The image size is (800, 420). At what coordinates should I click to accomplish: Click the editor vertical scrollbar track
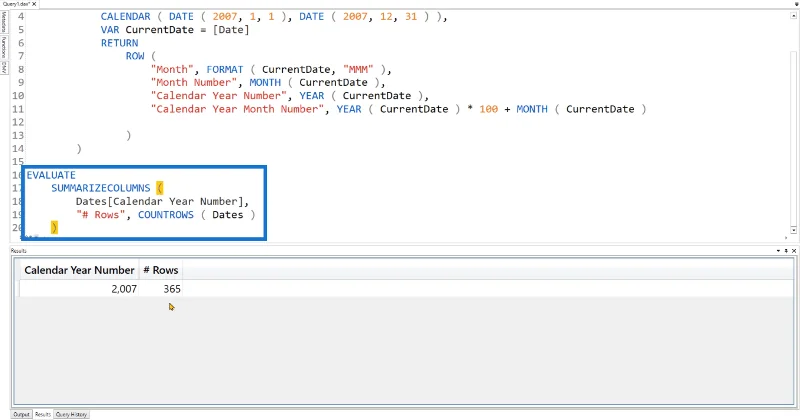pos(793,138)
